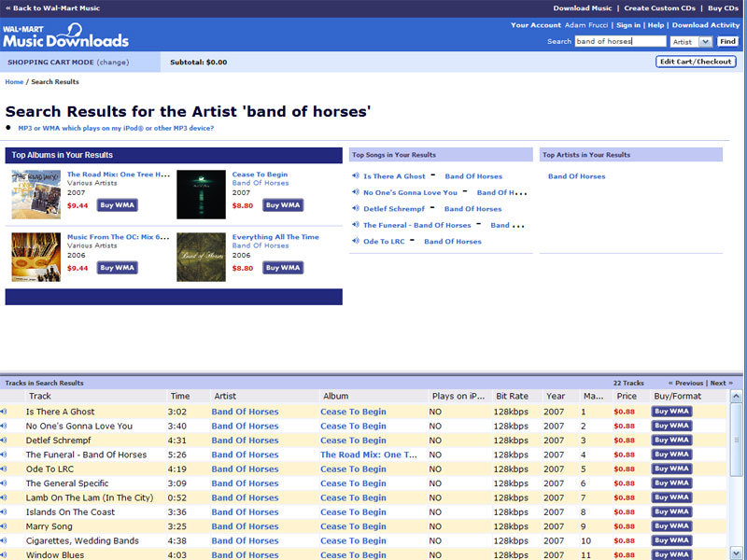
Task: View Download Activity
Action: tap(706, 25)
